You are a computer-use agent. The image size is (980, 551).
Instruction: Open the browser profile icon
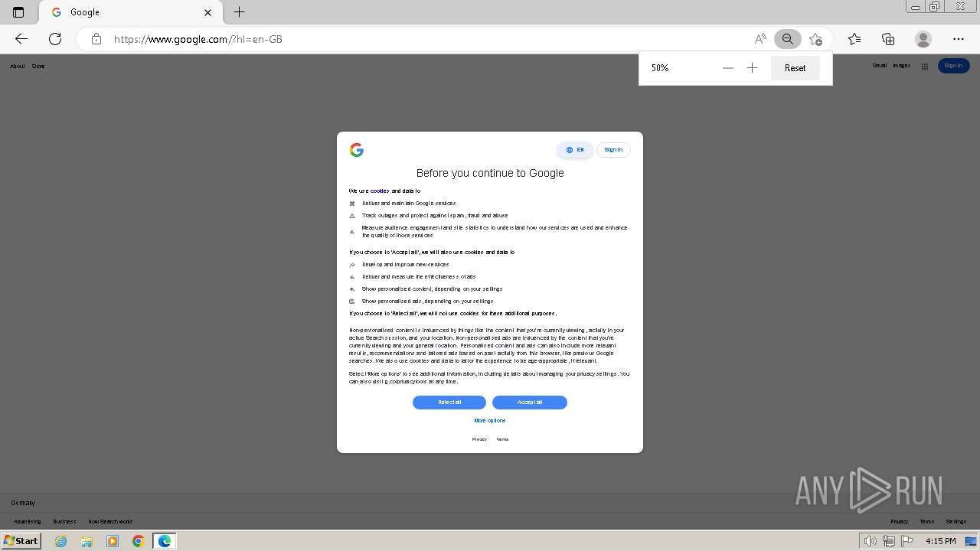(923, 39)
